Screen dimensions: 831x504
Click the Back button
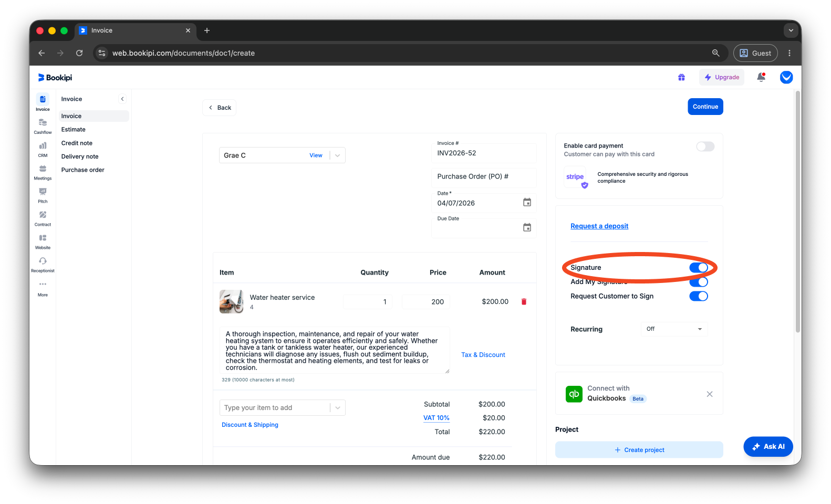tap(220, 108)
